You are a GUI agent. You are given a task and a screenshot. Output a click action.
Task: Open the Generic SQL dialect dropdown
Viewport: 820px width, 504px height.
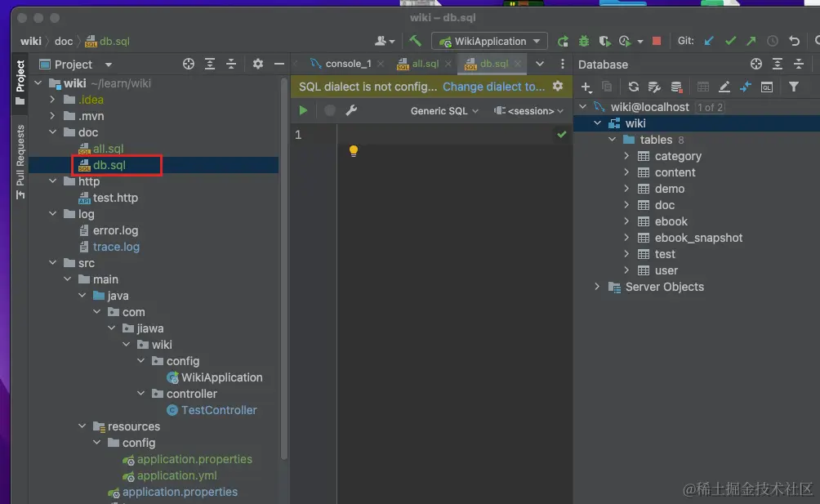444,111
